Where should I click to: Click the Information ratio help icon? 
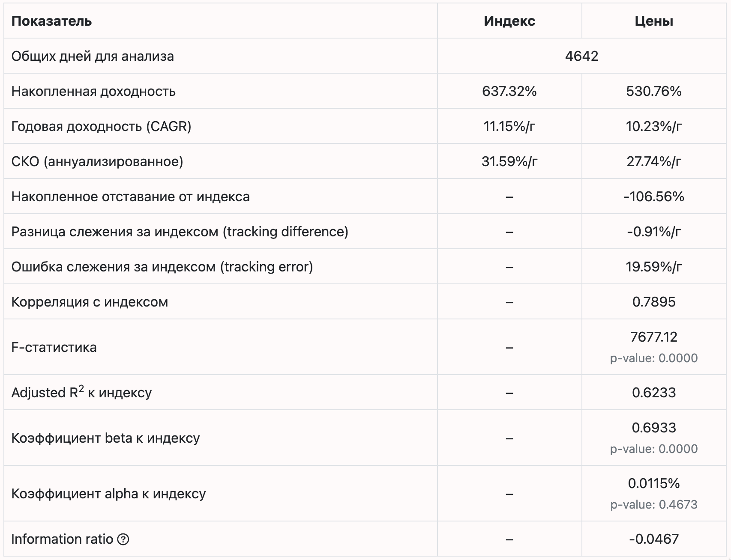click(123, 539)
